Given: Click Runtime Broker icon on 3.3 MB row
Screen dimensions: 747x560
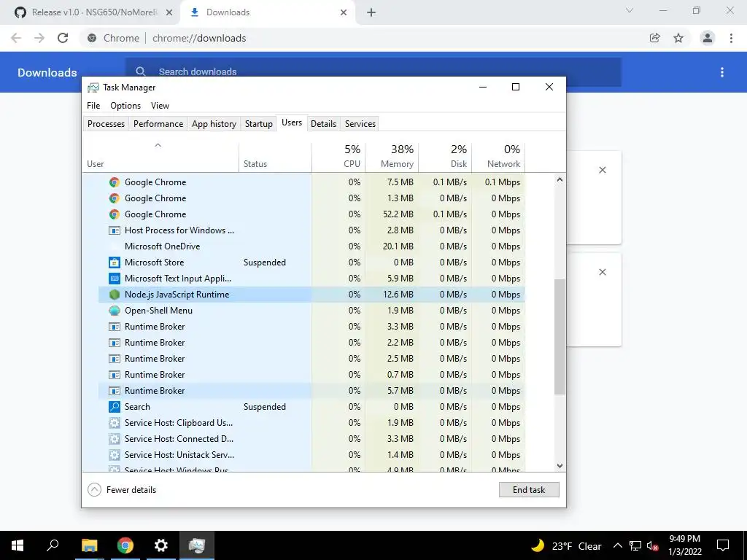Looking at the screenshot, I should click(x=115, y=327).
